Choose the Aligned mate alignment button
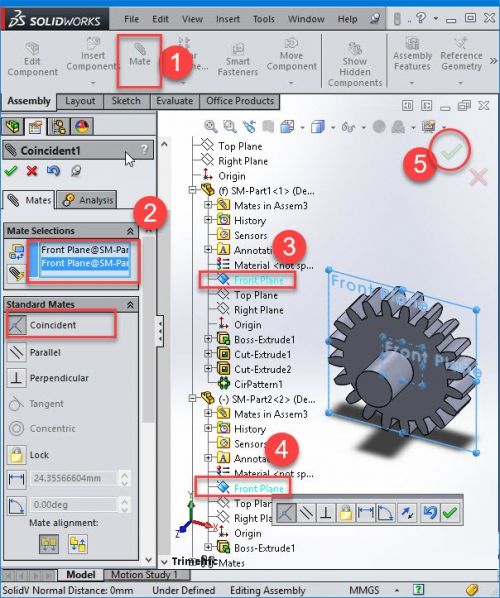This screenshot has width=500, height=598. point(49,544)
